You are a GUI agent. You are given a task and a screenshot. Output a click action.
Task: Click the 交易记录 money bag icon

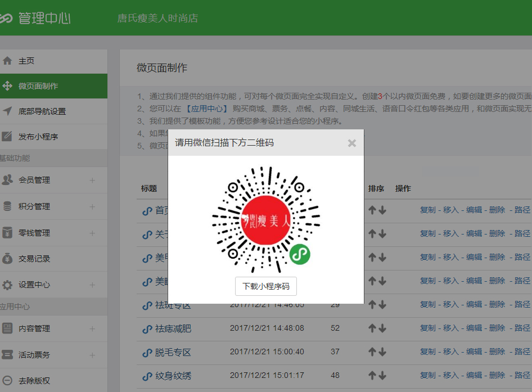[7, 259]
